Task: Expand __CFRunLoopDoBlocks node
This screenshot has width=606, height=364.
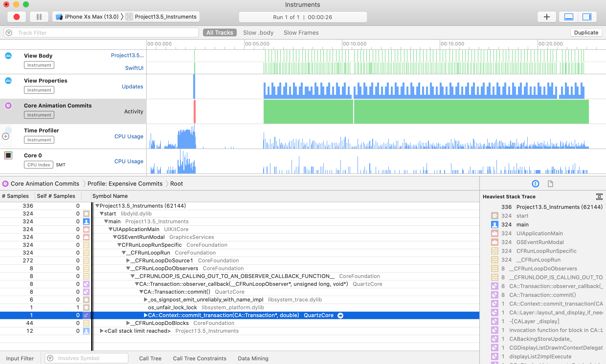Action: pos(128,323)
